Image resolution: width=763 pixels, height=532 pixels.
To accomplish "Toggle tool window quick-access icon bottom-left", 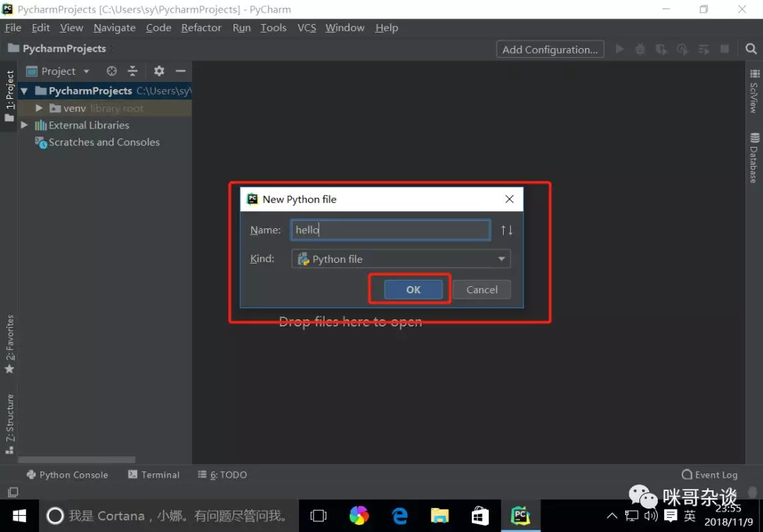I will pyautogui.click(x=13, y=492).
